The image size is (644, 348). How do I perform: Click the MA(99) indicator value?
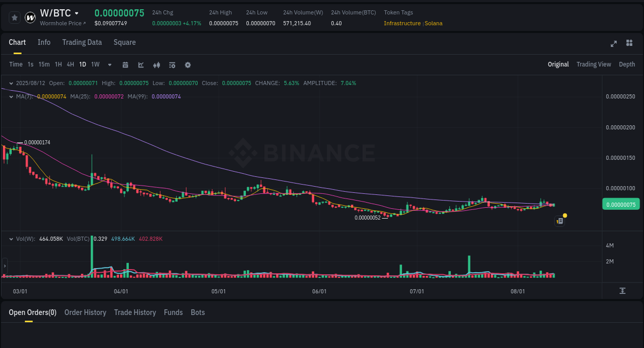point(166,96)
